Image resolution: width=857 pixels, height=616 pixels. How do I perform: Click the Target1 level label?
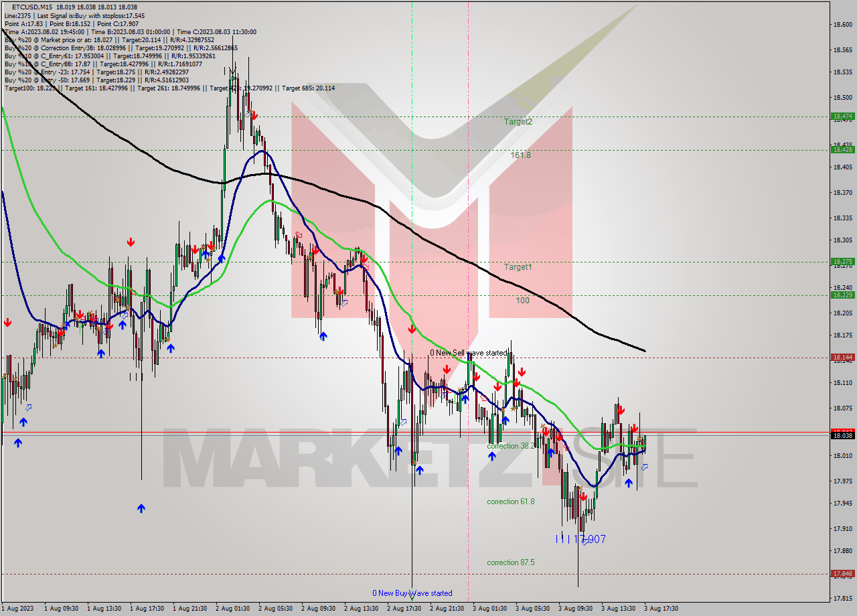518,267
